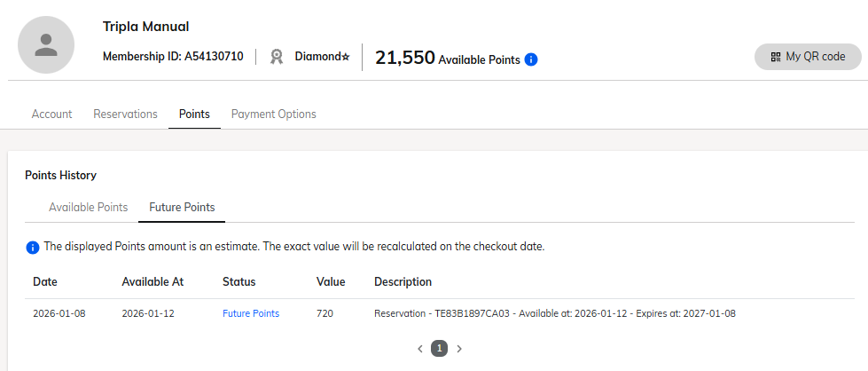
Task: Select the Future Points sub-tab
Action: [x=182, y=207]
